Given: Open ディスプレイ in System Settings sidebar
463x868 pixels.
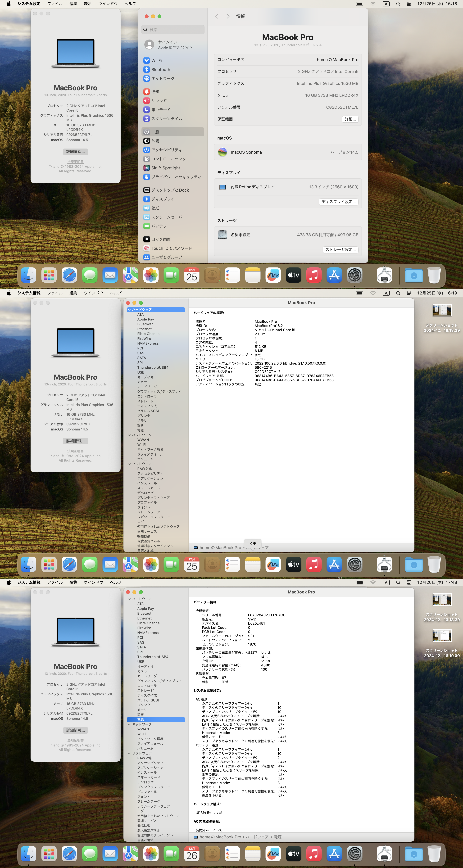Looking at the screenshot, I should [172, 199].
